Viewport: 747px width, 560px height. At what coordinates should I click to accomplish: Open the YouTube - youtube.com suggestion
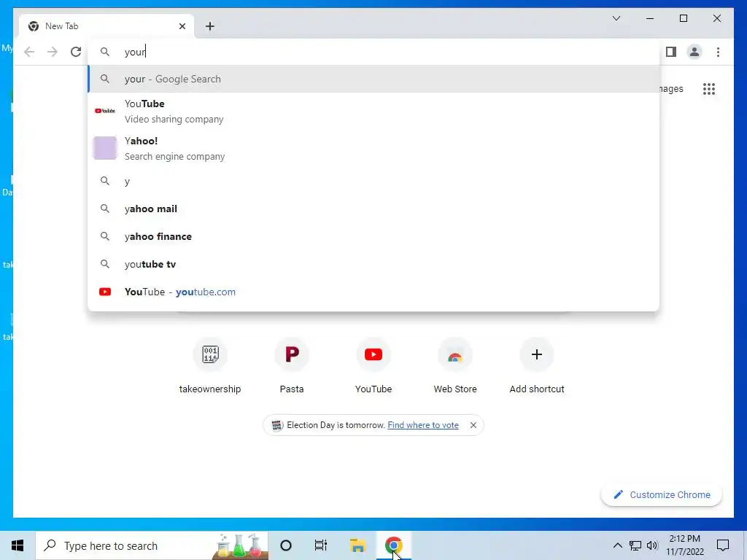coord(373,292)
